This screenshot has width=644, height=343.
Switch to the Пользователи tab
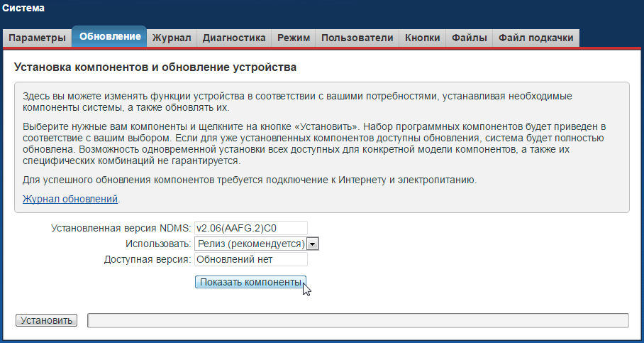coord(357,38)
